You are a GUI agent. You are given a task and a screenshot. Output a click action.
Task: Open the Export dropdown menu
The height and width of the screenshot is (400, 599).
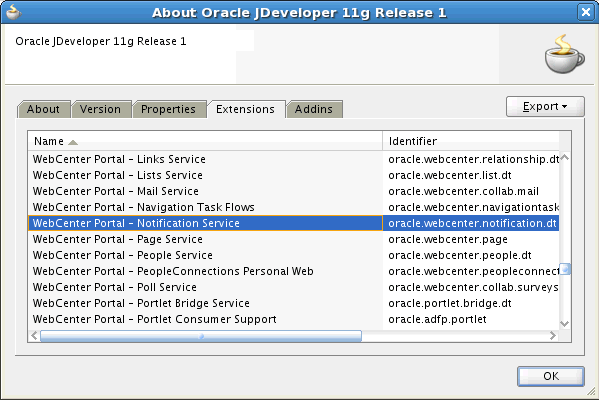tap(545, 106)
